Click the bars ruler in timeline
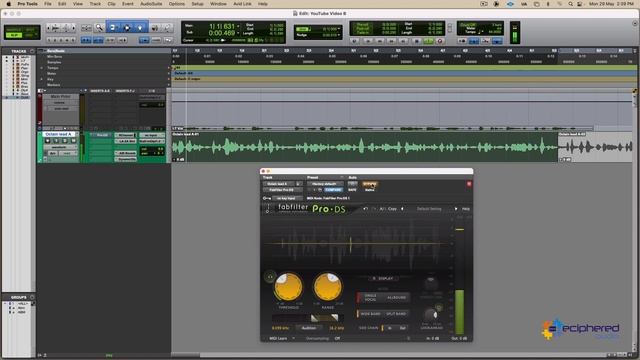 click(402, 51)
